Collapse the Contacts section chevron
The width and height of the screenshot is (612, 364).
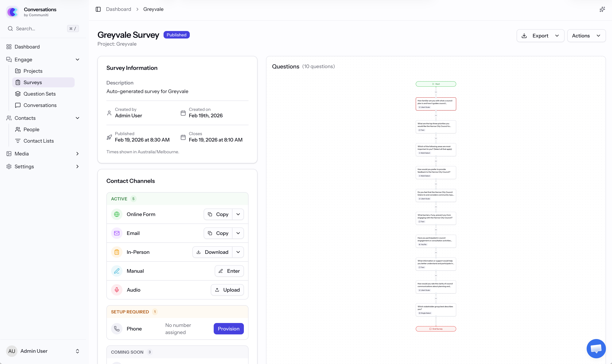pos(78,118)
